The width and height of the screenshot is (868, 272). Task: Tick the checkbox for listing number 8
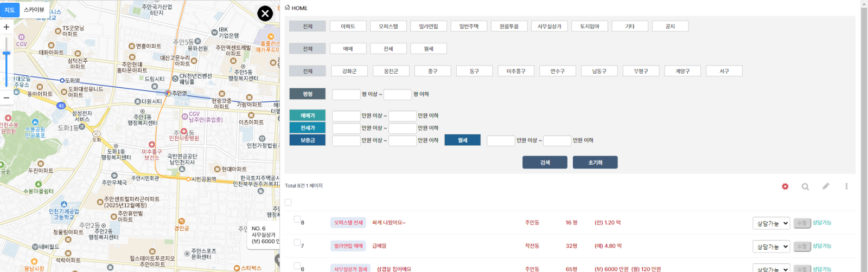tap(297, 219)
